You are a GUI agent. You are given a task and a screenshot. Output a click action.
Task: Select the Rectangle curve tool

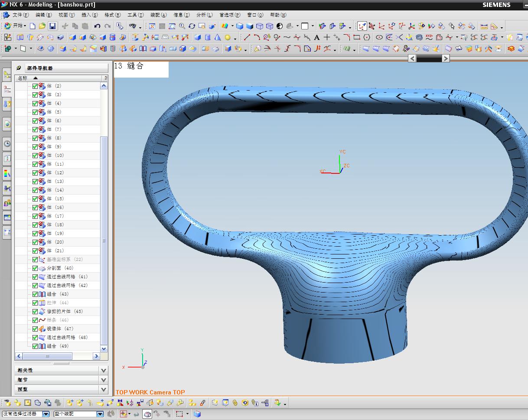(x=357, y=37)
